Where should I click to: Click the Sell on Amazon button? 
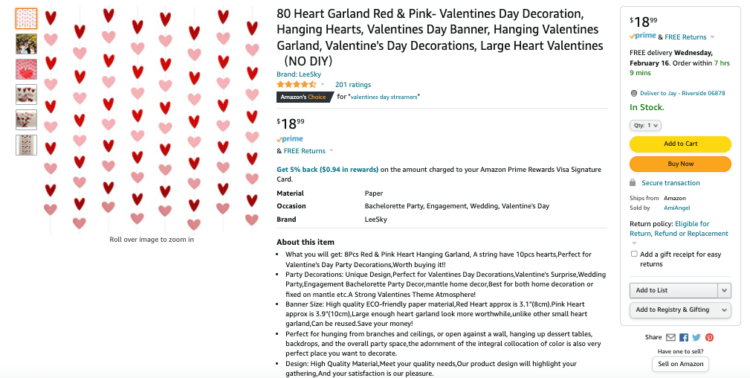pyautogui.click(x=680, y=364)
